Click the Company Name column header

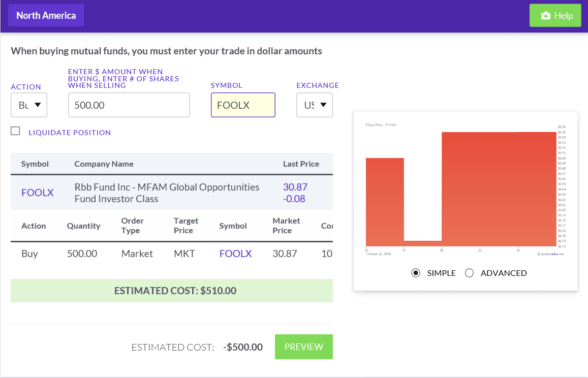[104, 164]
